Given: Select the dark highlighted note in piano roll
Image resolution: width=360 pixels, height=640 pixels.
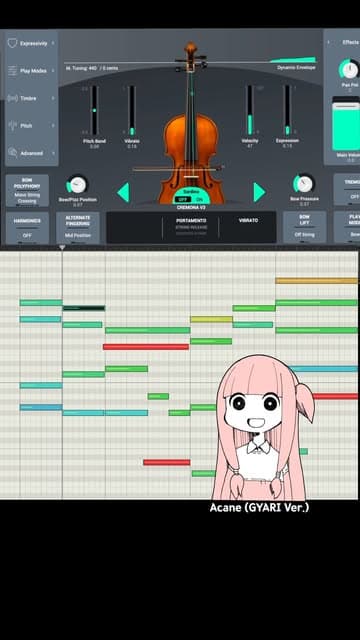Looking at the screenshot, I should pyautogui.click(x=84, y=308).
